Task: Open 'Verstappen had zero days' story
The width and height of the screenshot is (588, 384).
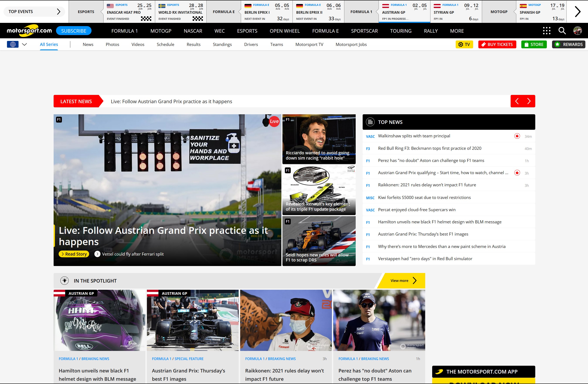Action: click(x=425, y=259)
